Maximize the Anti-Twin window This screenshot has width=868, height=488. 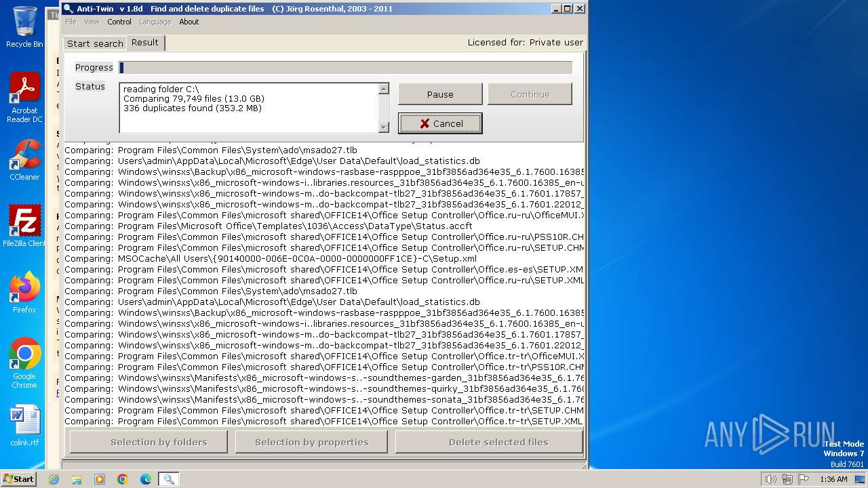568,9
